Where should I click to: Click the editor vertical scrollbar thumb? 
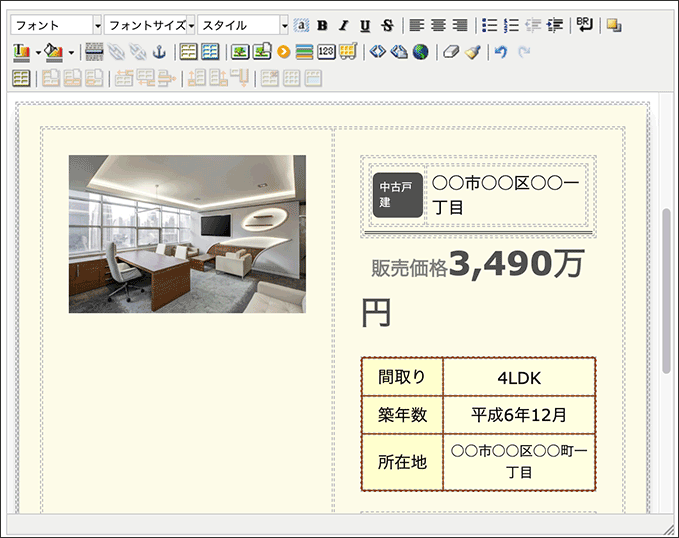[x=666, y=291]
